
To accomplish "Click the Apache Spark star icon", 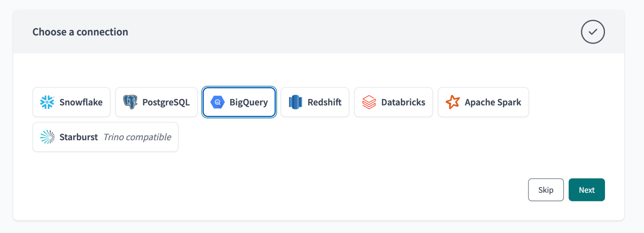I will coord(452,102).
